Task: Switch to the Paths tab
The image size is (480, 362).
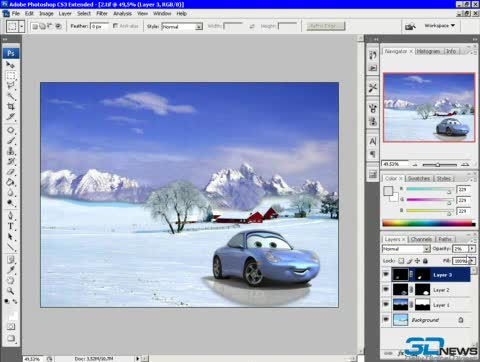Action: pos(445,239)
